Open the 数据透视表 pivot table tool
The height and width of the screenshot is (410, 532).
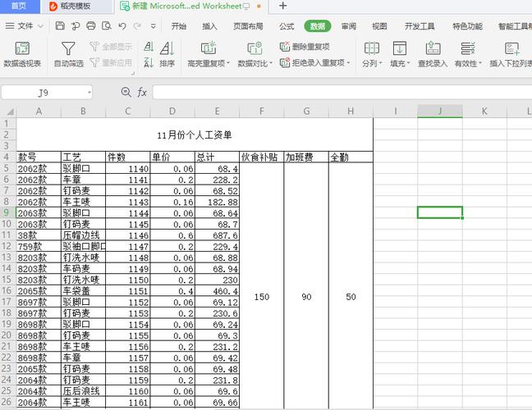pyautogui.click(x=22, y=54)
